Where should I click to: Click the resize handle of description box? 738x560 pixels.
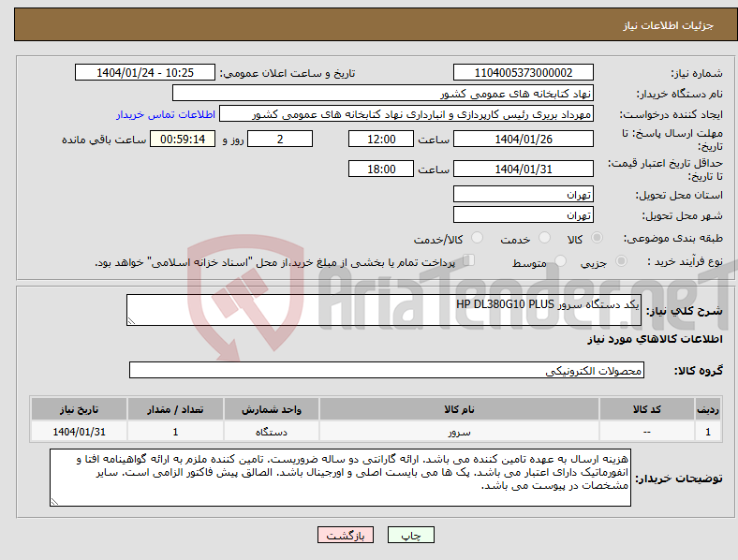coord(131,321)
